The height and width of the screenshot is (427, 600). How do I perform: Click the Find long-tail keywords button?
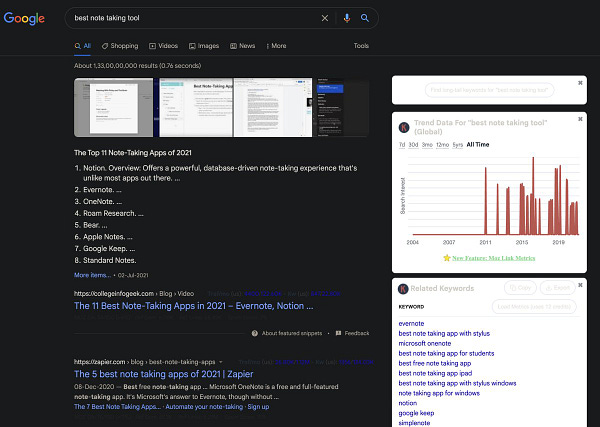[x=489, y=90]
